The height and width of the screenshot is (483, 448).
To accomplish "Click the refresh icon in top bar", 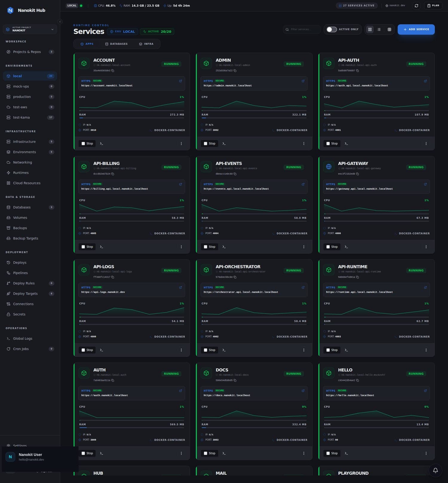I will coord(416,6).
